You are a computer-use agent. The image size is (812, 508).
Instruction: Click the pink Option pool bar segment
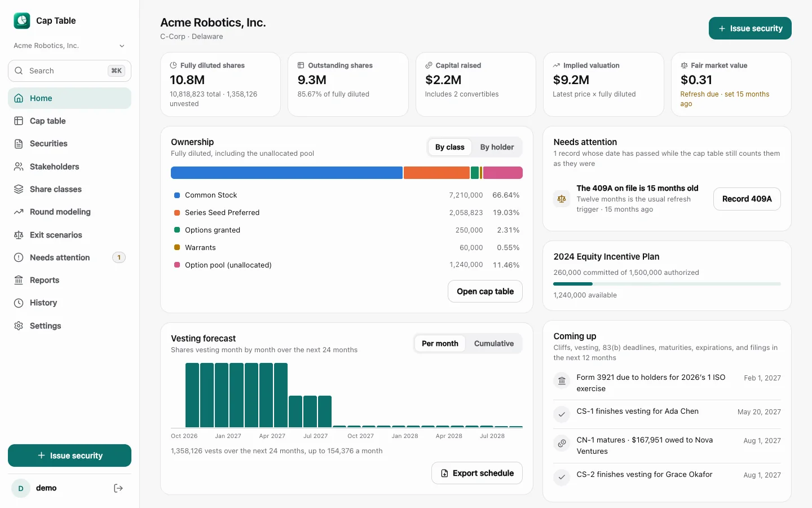point(503,173)
